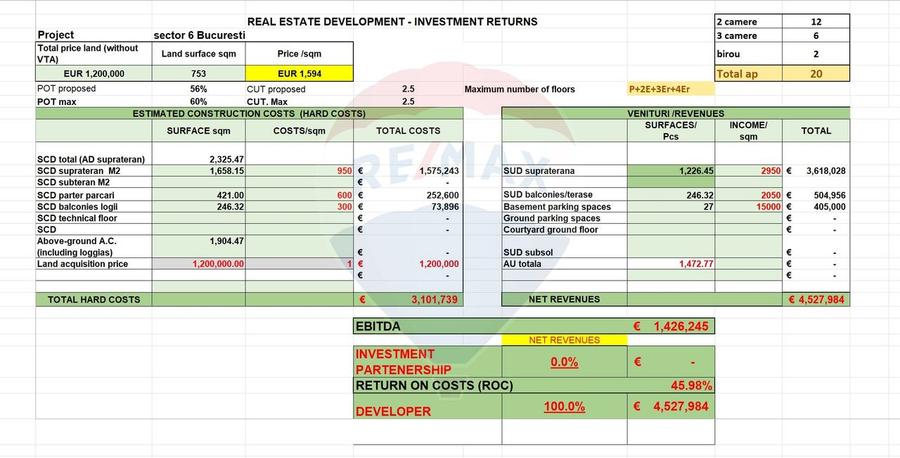Select the AU totala value 1,472.77

tap(671, 264)
